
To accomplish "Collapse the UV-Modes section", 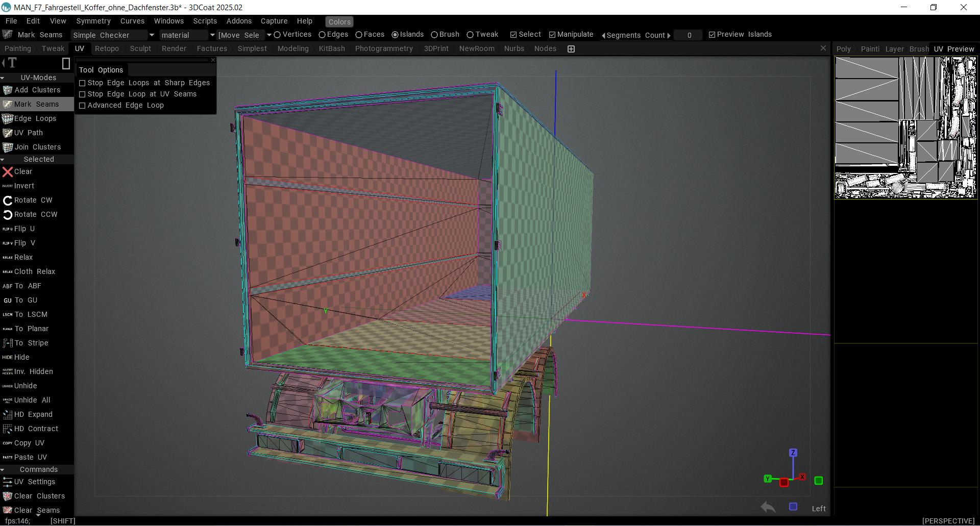I will coord(3,78).
